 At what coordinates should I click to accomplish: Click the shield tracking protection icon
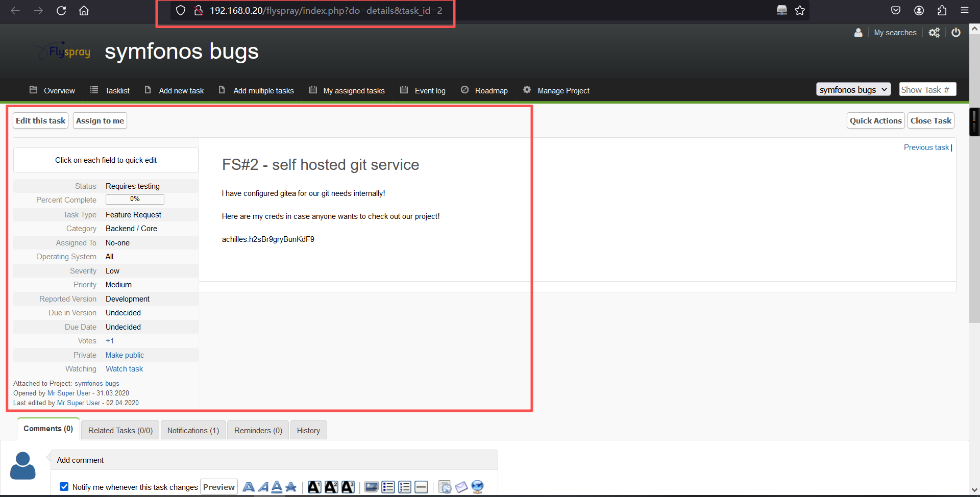click(x=181, y=10)
